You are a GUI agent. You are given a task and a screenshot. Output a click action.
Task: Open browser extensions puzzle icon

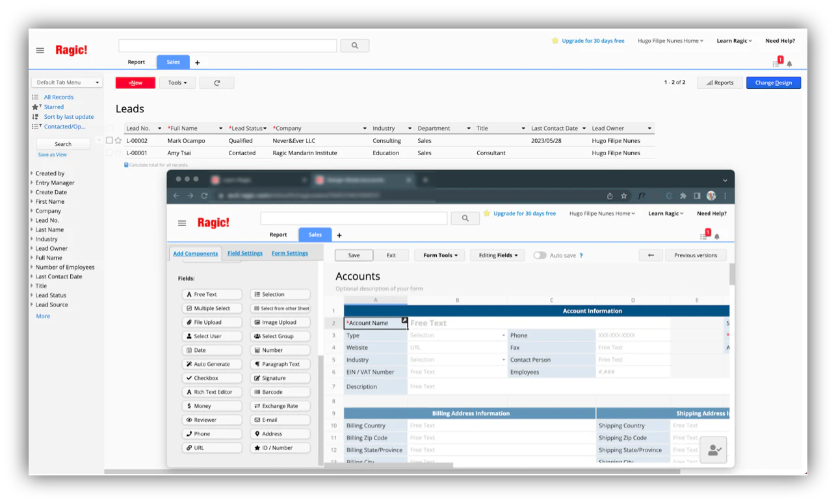(683, 195)
